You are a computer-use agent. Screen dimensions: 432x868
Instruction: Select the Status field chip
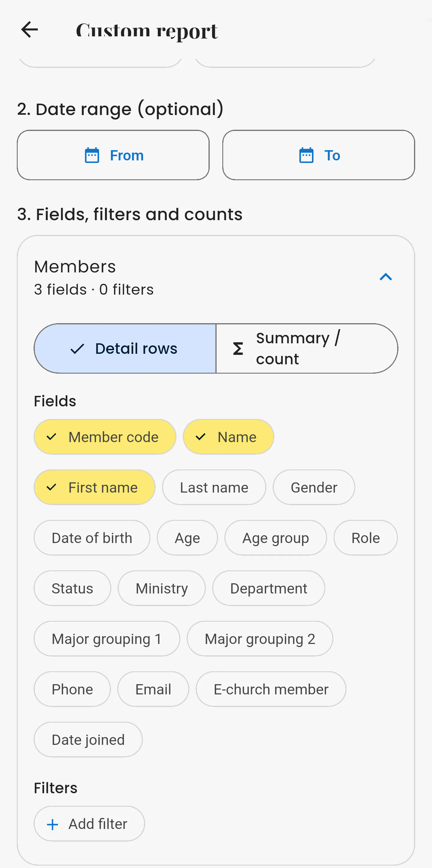tap(72, 588)
